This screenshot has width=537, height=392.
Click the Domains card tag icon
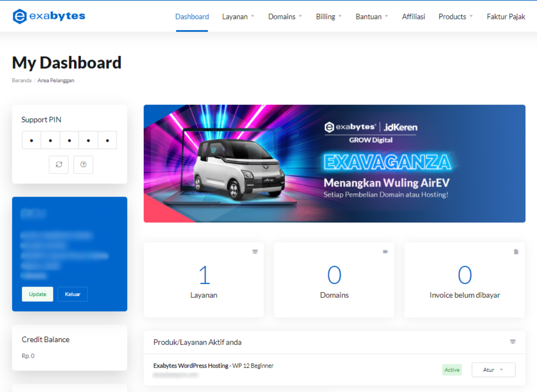click(385, 252)
